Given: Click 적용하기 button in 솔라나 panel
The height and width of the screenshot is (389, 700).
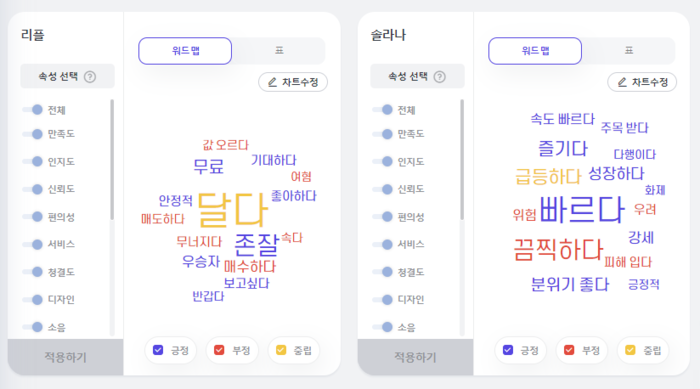Looking at the screenshot, I should click(x=415, y=357).
